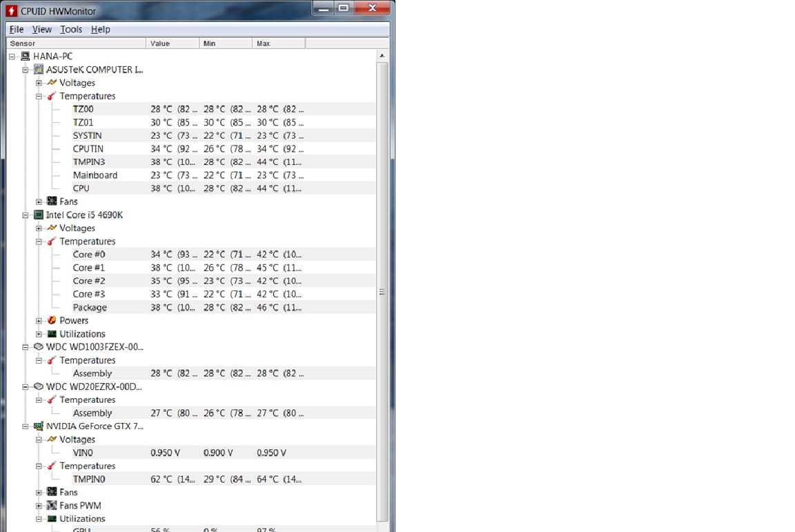Screen dimensions: 795x532
Task: Click the NVIDIA Fans icon
Action: click(x=52, y=492)
